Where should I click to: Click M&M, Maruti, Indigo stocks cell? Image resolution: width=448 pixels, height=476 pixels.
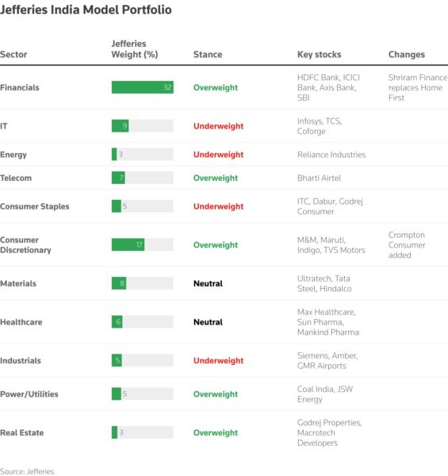(x=331, y=245)
